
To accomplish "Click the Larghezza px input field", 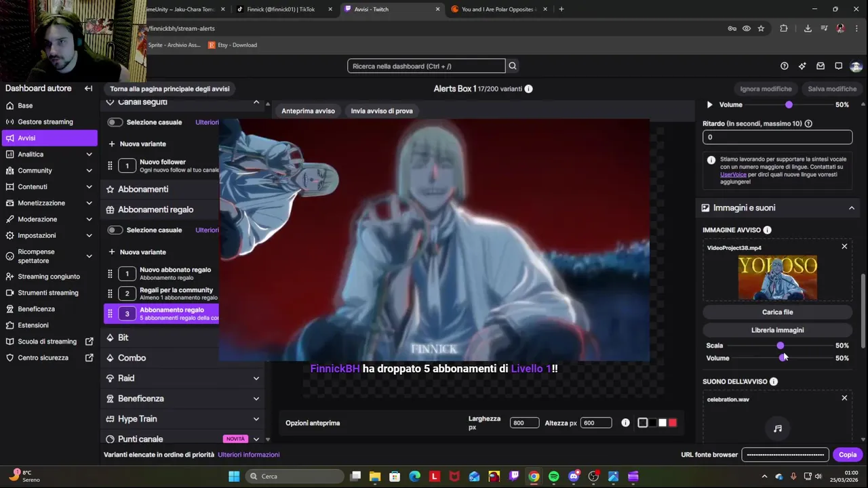I will (524, 423).
